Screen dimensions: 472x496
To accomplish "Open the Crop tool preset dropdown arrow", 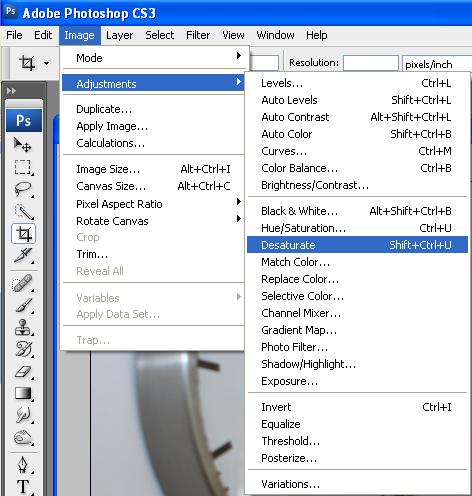I will tap(46, 63).
